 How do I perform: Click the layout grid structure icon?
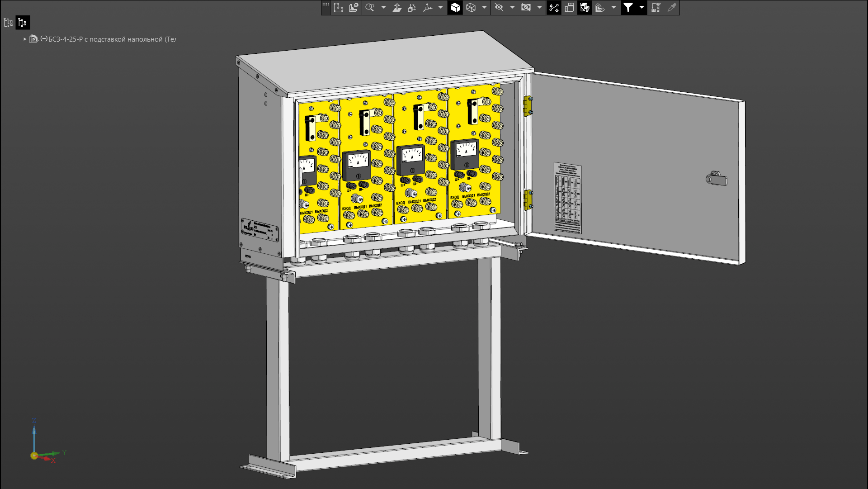point(656,8)
